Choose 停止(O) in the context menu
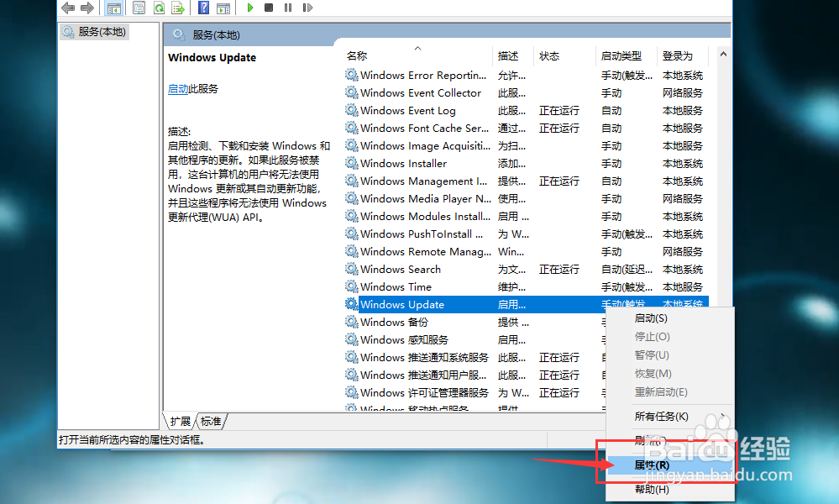 point(670,337)
